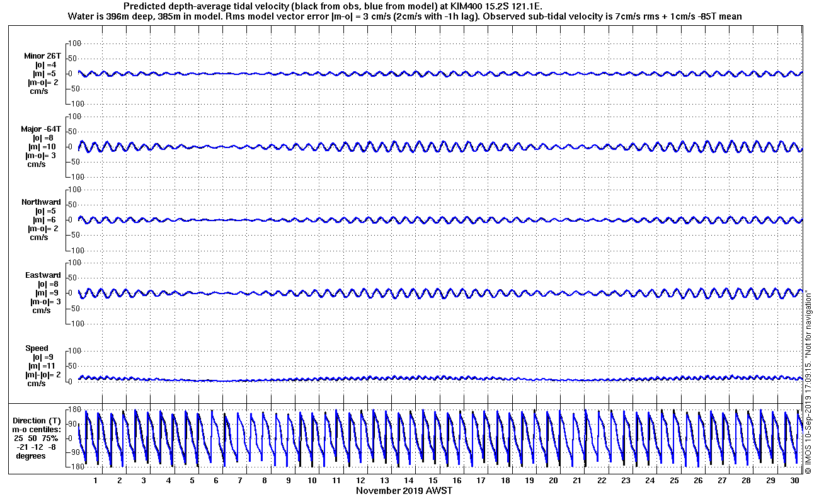Click the '|m| =9' Eastward statistic

pyautogui.click(x=46, y=293)
